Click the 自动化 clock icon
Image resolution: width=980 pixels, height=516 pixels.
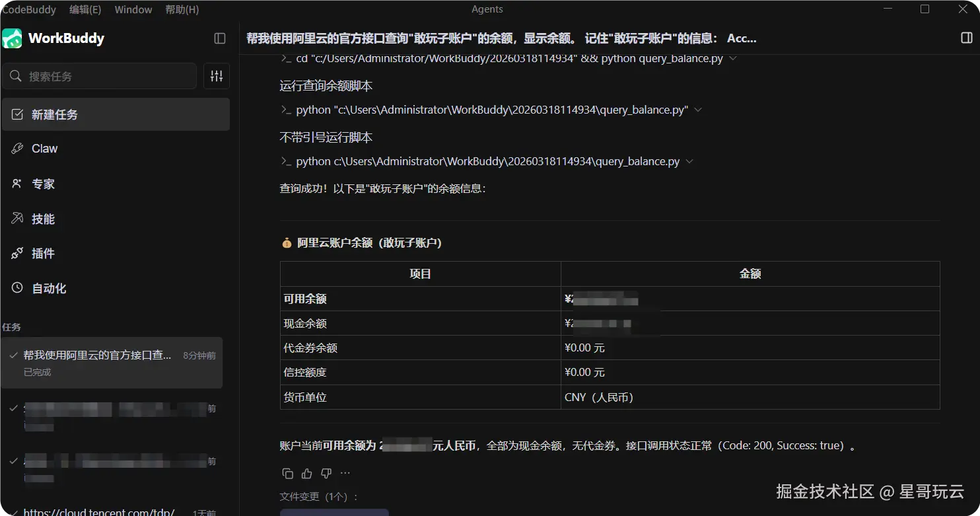click(18, 288)
